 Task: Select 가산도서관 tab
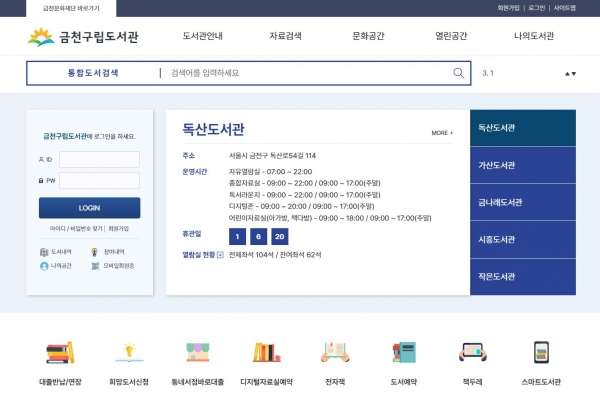523,165
